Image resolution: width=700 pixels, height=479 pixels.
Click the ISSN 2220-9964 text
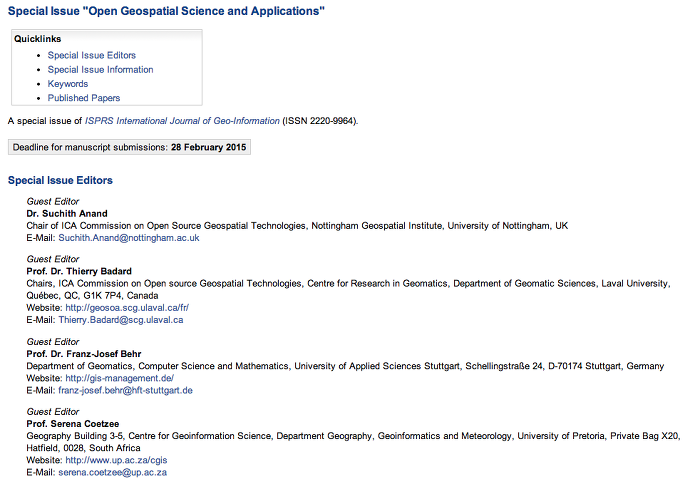[x=320, y=121]
